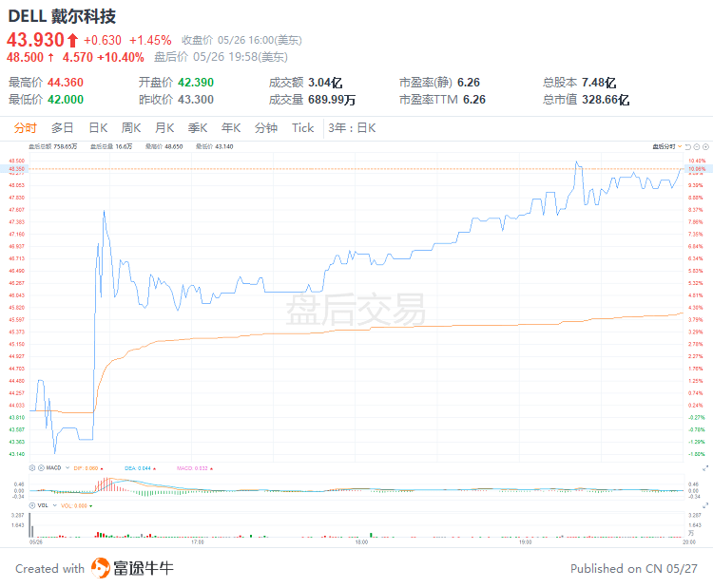Click the +10.40% after-hours change

click(x=121, y=57)
